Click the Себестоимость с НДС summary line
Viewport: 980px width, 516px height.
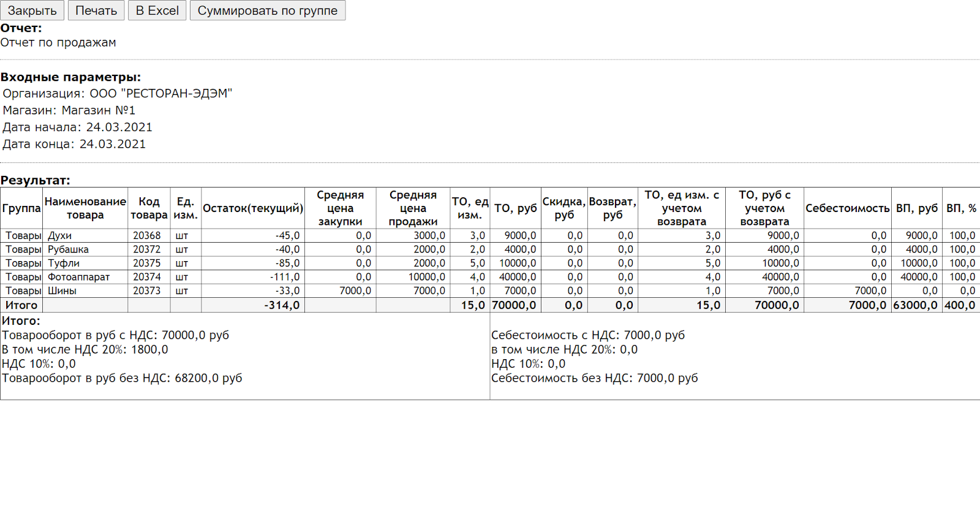587,335
